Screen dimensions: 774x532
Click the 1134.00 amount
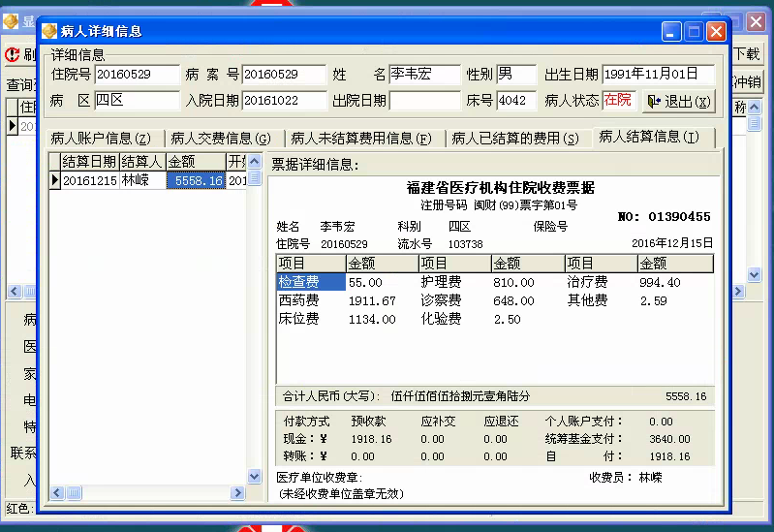372,320
